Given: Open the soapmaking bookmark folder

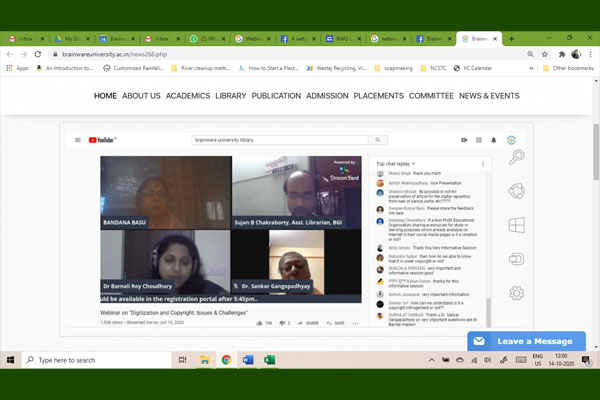Looking at the screenshot, I should [393, 68].
